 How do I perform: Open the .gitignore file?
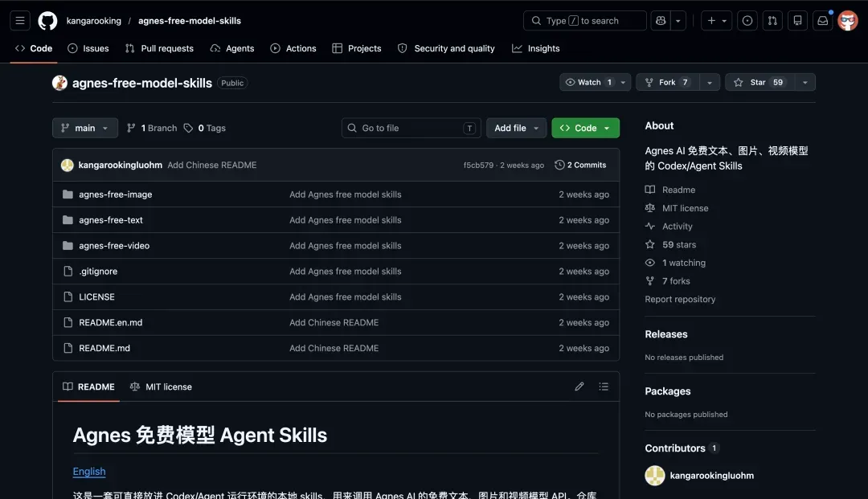pos(98,272)
